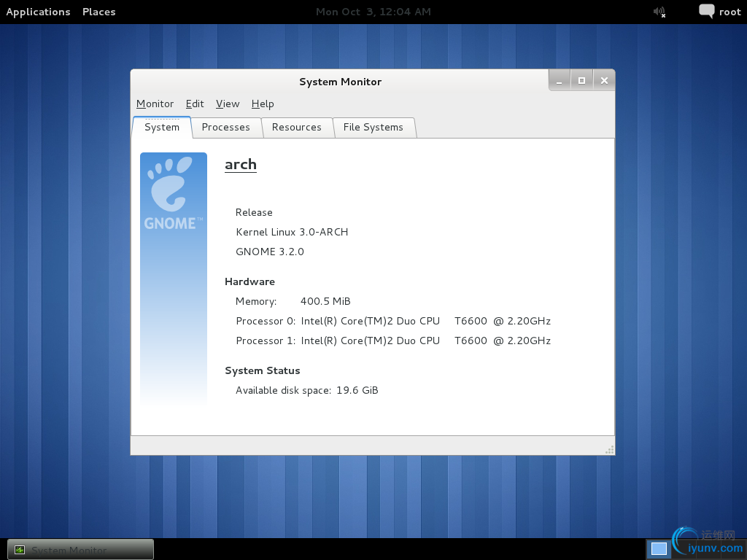Select the highlighted workspace in the switcher
This screenshot has width=747, height=560.
point(659,549)
